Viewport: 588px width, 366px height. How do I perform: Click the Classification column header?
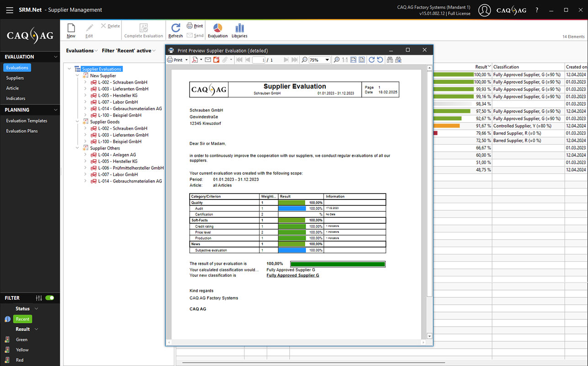click(506, 67)
